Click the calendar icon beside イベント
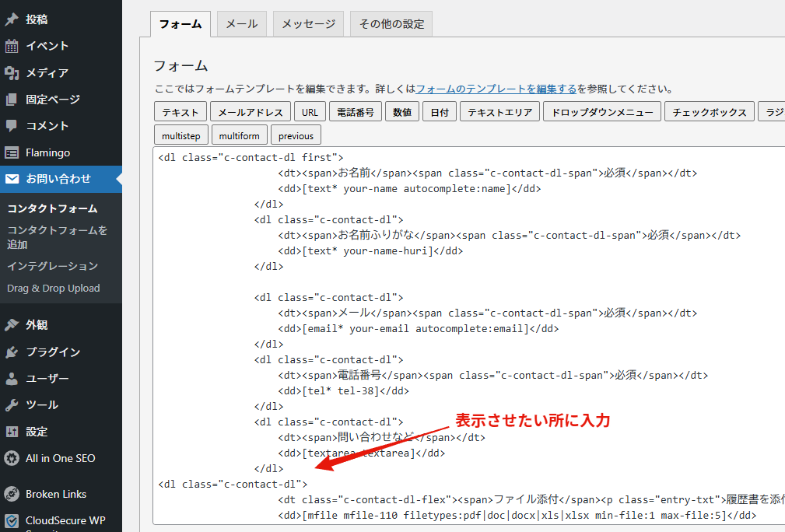The width and height of the screenshot is (785, 532). 12,46
